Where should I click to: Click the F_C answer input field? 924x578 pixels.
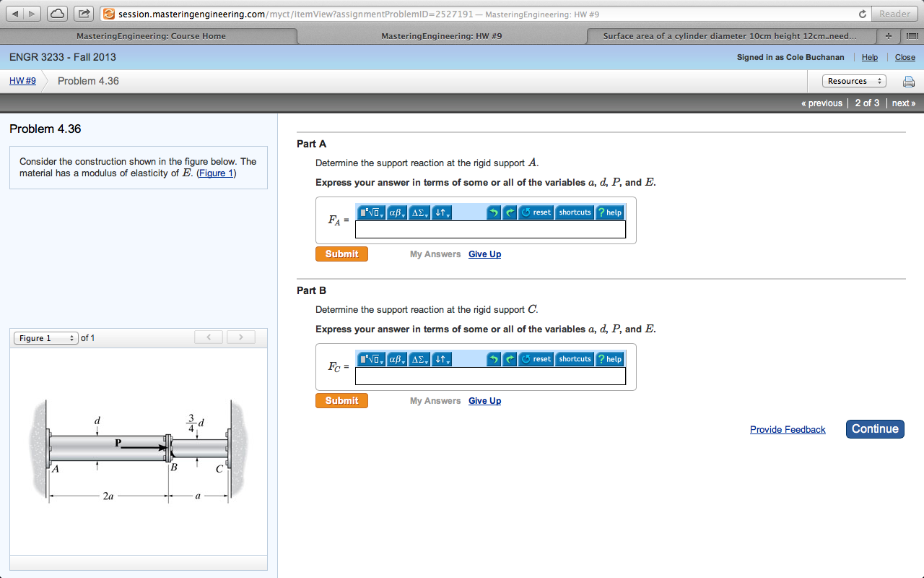coord(490,376)
